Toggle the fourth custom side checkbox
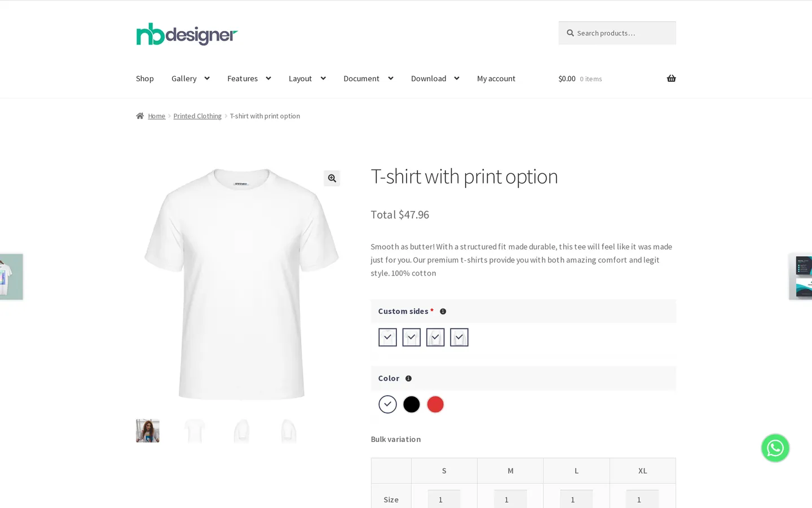The width and height of the screenshot is (812, 508). tap(459, 337)
